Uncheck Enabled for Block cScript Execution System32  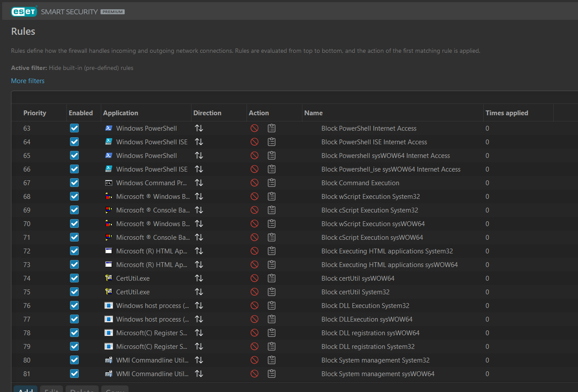point(74,210)
